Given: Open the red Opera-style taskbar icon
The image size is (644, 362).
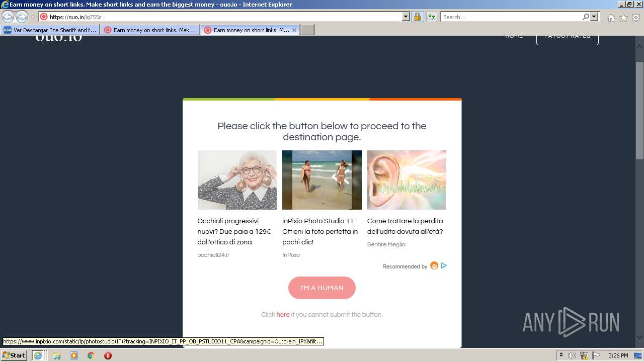Looking at the screenshot, I should coord(108,355).
